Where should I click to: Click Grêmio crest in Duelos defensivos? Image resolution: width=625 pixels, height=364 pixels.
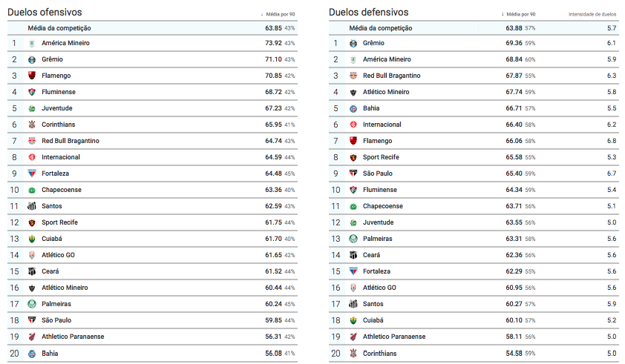click(x=353, y=44)
